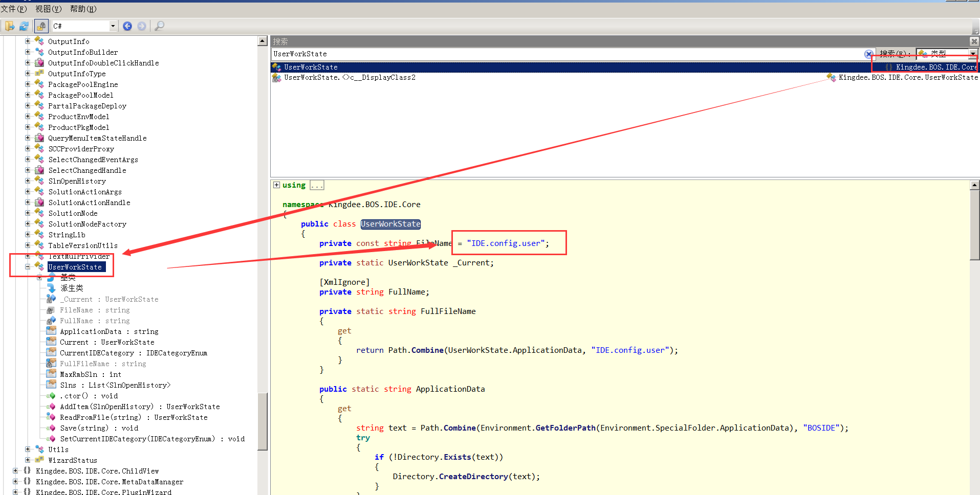
Task: Click the highlighted UserWorkState class name in code
Action: [x=390, y=224]
